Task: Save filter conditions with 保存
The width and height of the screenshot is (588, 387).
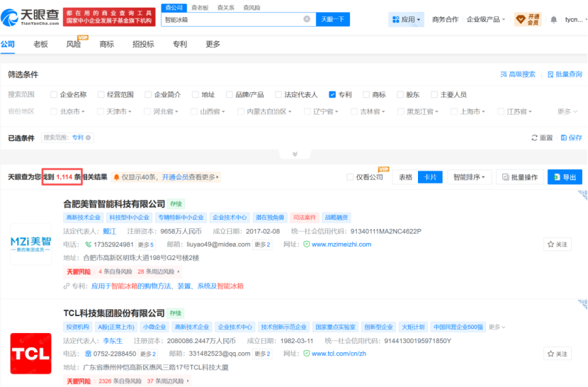Action: (x=571, y=138)
